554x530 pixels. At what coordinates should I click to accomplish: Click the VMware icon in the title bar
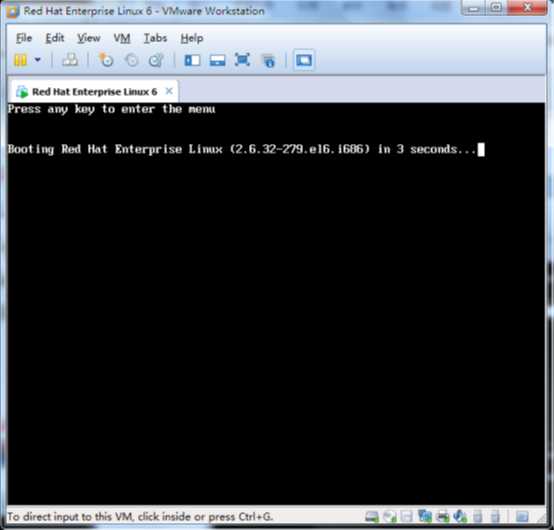tap(13, 11)
